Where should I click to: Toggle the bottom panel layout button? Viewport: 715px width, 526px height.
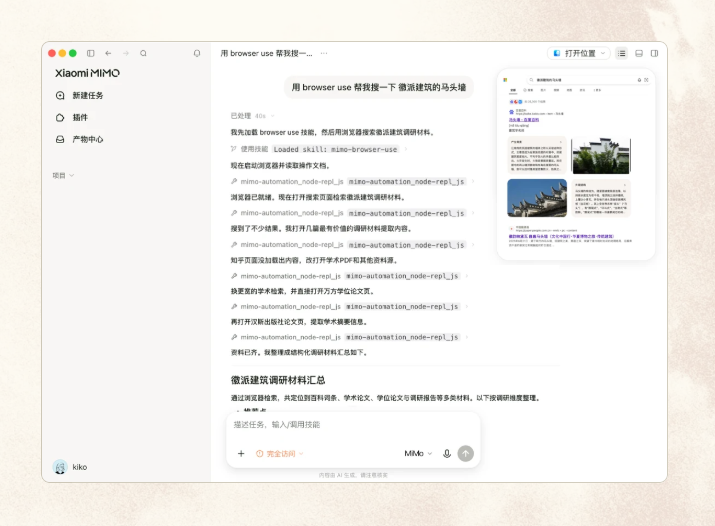click(x=639, y=53)
